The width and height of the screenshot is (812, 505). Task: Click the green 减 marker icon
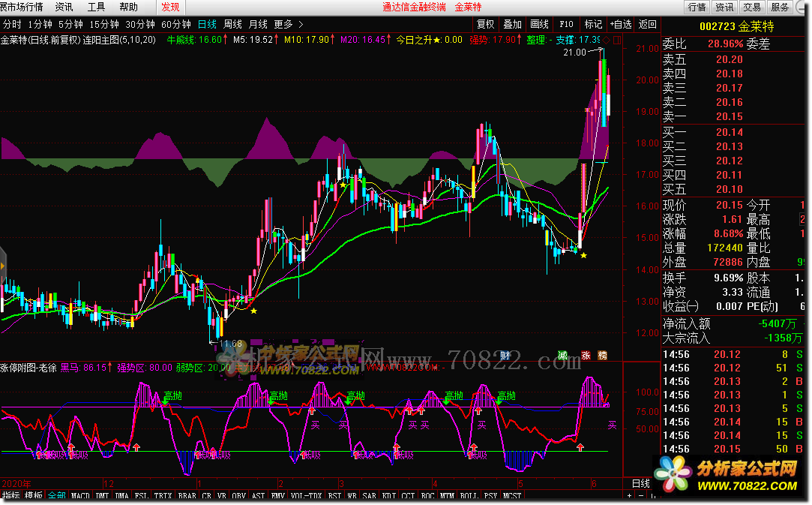[x=562, y=355]
